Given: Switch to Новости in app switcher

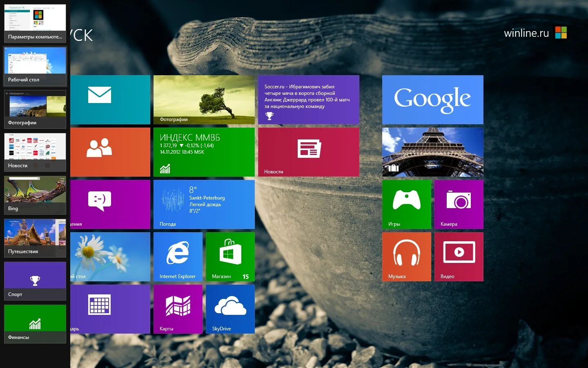Looking at the screenshot, I should click(x=35, y=152).
